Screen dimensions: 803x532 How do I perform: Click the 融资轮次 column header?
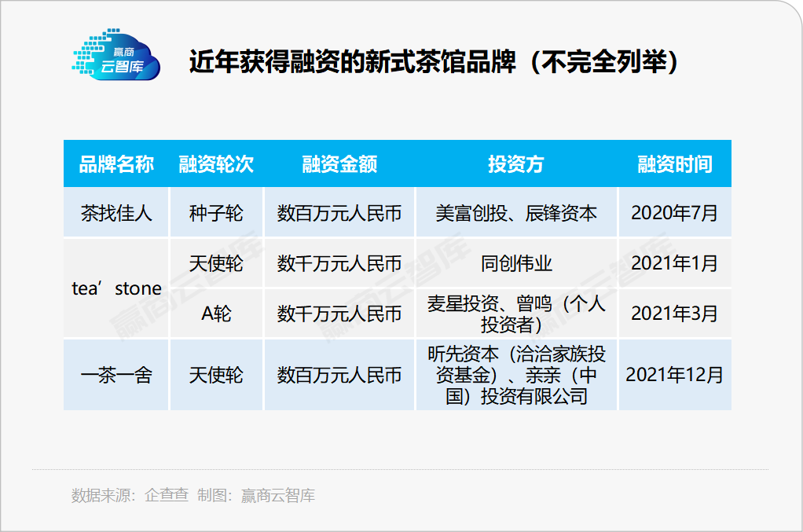click(x=216, y=164)
